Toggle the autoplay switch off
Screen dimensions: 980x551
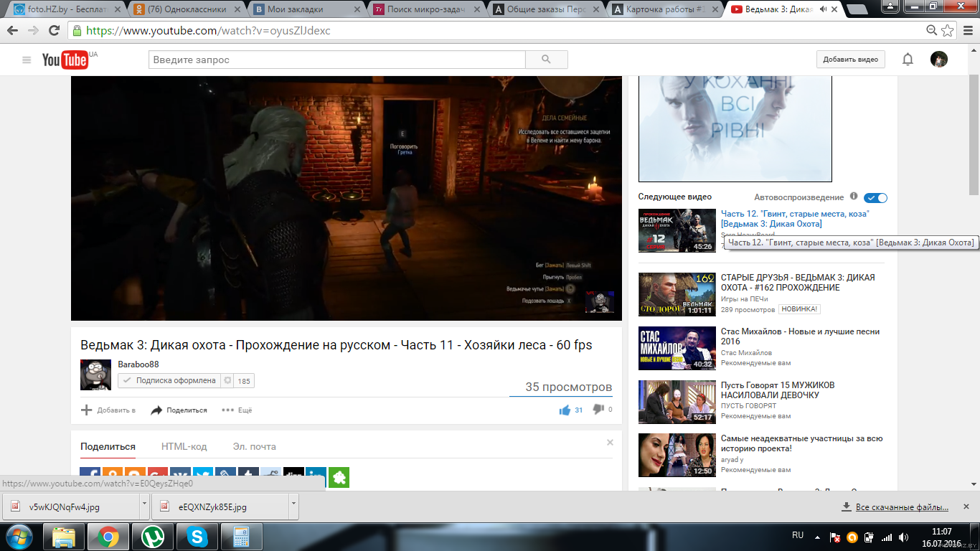tap(875, 198)
